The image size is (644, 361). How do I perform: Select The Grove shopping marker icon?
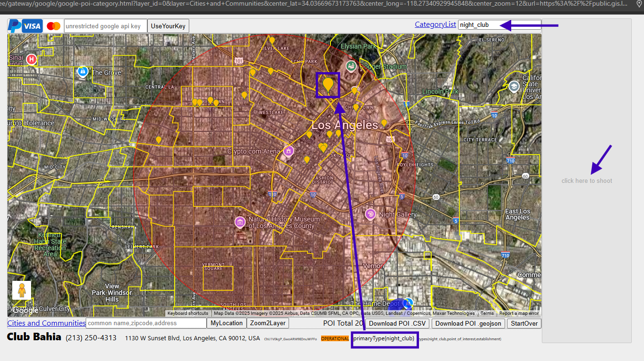[x=83, y=72]
